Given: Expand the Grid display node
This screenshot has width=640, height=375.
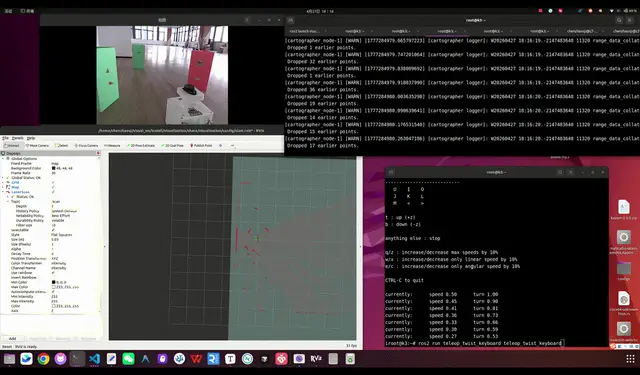Looking at the screenshot, I should [x=3, y=182].
